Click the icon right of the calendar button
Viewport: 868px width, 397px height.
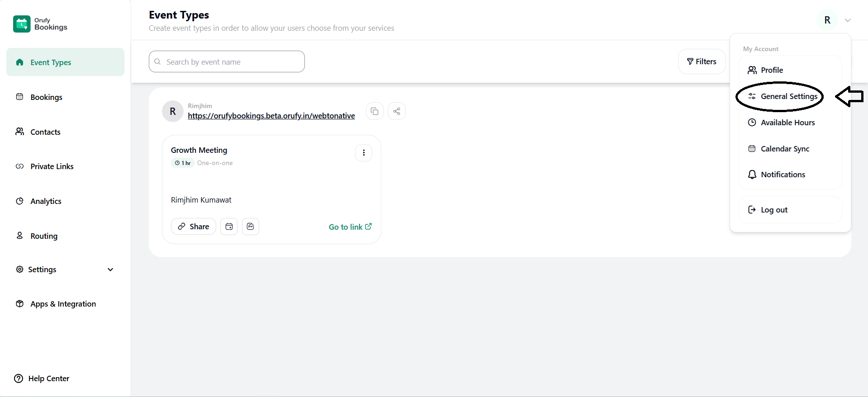click(251, 227)
